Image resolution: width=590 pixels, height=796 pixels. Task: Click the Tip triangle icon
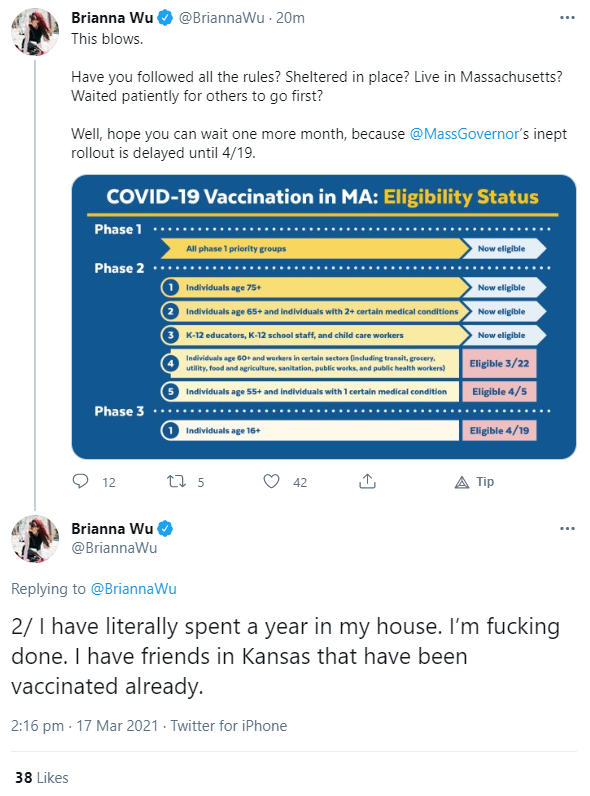pos(462,482)
